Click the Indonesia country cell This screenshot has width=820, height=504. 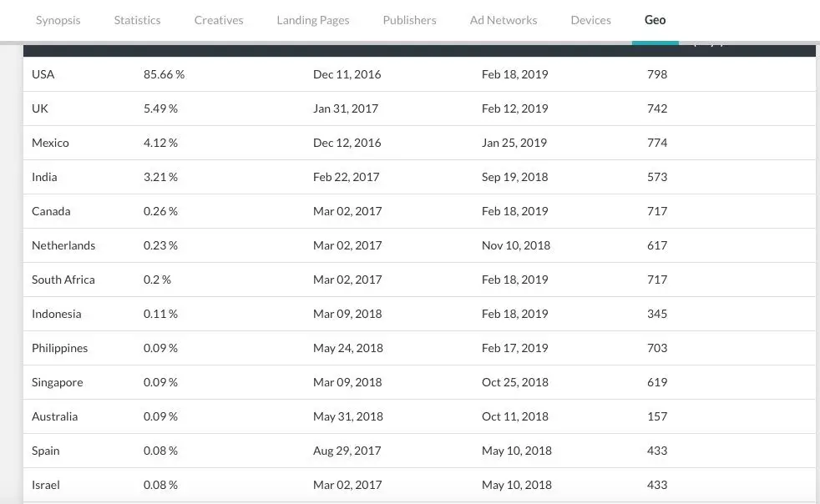point(57,314)
